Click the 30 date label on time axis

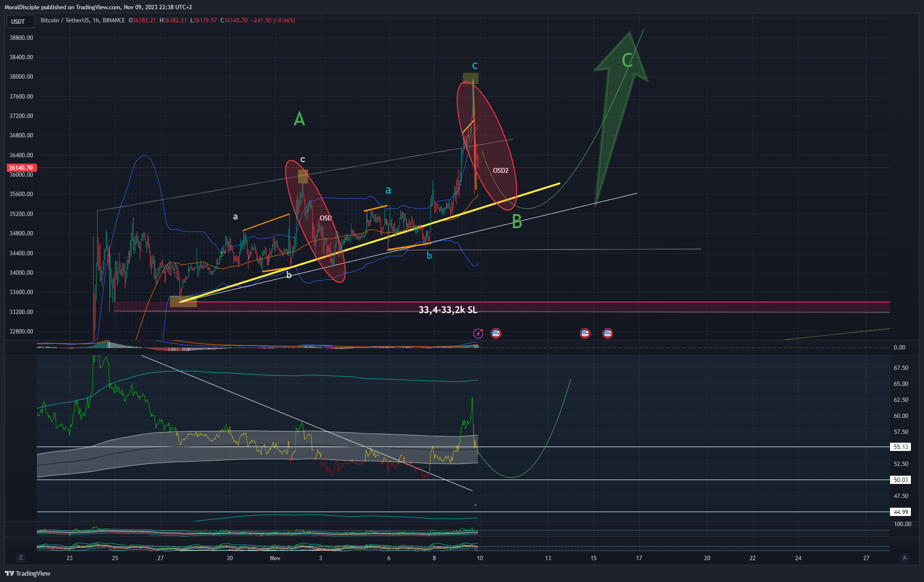230,558
